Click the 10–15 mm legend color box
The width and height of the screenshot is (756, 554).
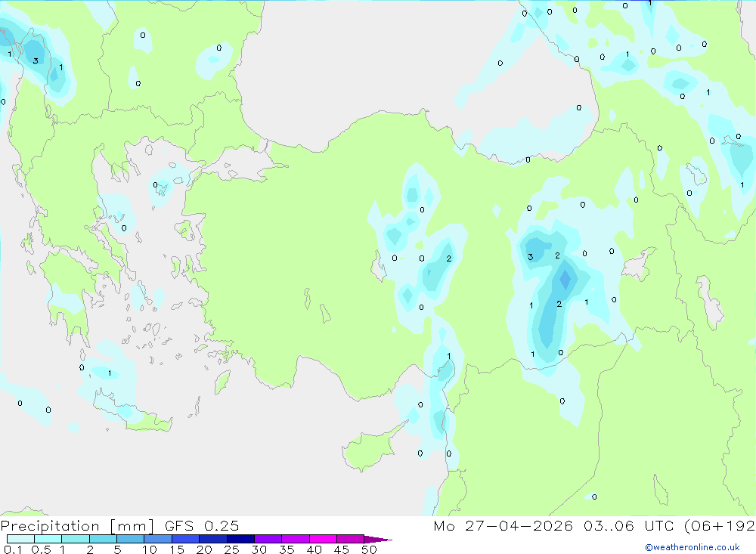click(158, 539)
